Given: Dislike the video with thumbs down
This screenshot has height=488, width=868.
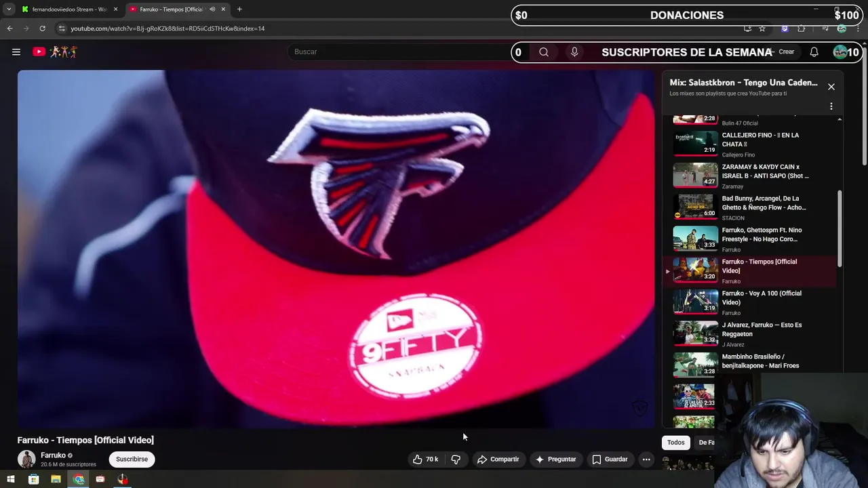Looking at the screenshot, I should coord(456,459).
